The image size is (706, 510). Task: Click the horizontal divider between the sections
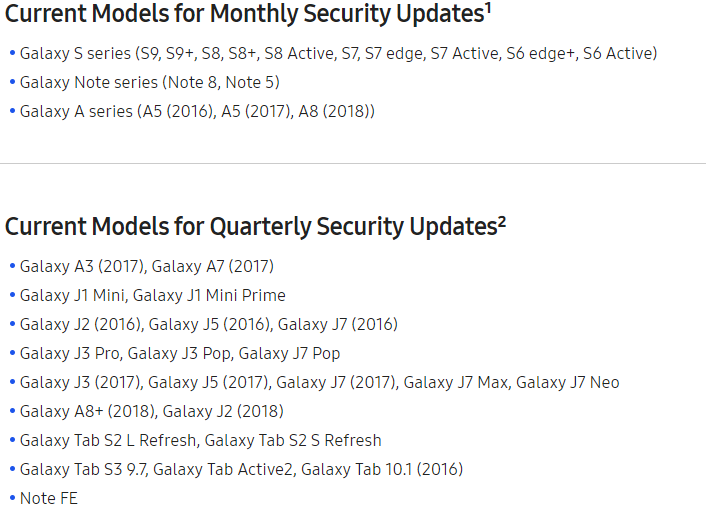(353, 163)
